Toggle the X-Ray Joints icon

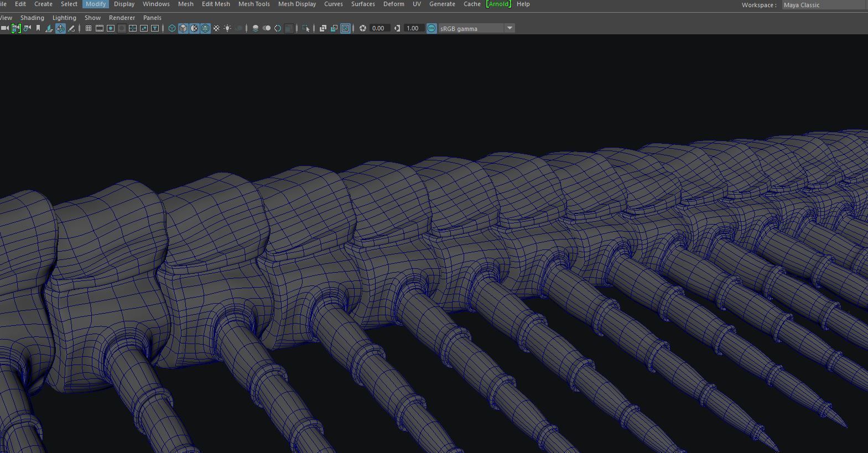[346, 28]
